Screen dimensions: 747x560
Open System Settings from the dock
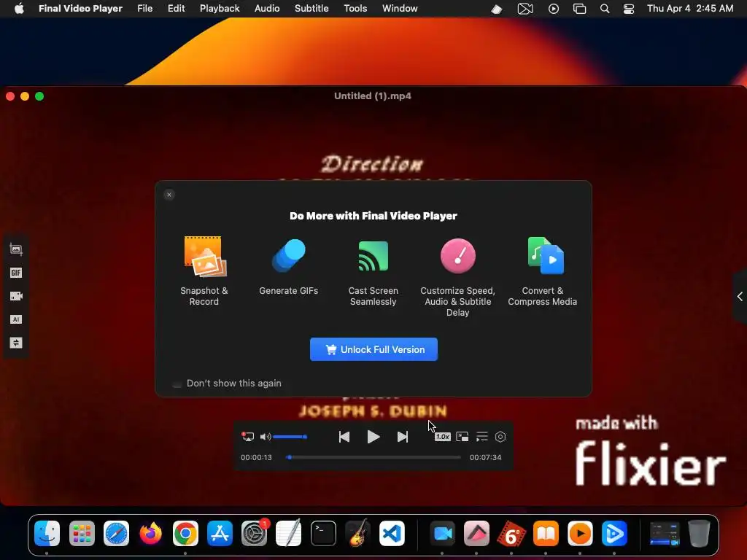click(x=255, y=533)
